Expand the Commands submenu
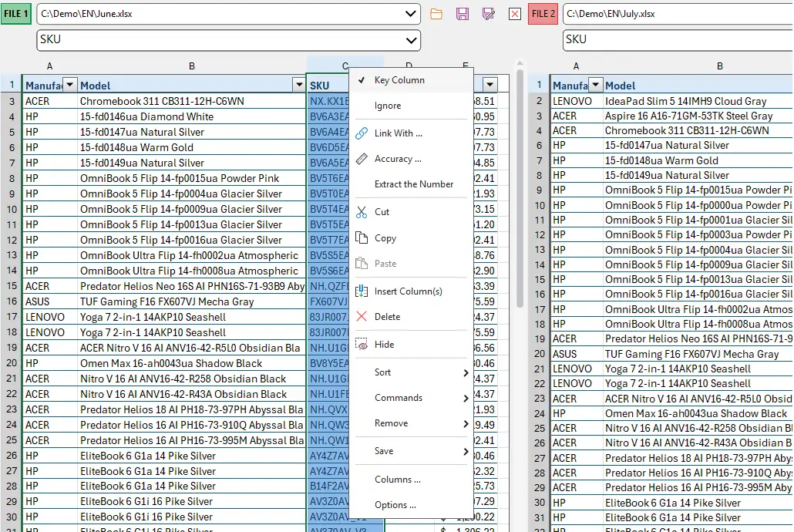This screenshot has height=532, width=794. [x=411, y=398]
